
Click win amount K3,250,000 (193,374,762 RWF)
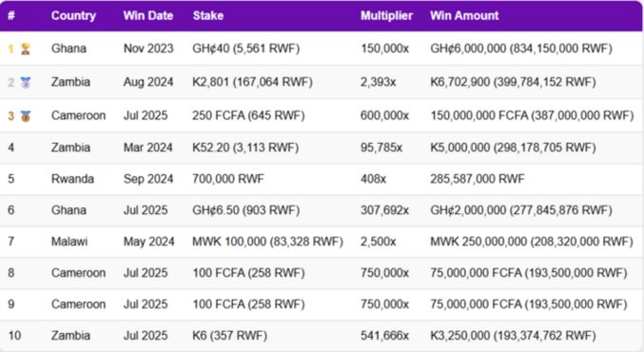point(513,335)
